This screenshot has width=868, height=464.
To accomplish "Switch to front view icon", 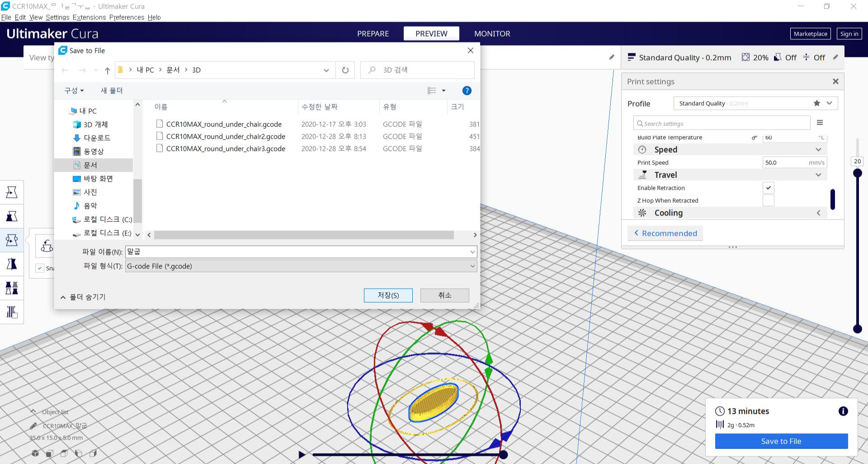I will (x=50, y=453).
